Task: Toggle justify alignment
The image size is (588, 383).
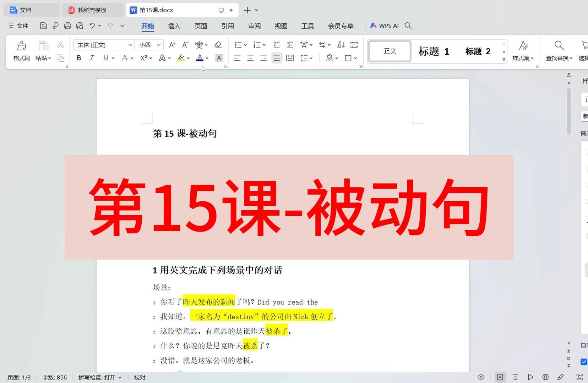Action: (277, 58)
